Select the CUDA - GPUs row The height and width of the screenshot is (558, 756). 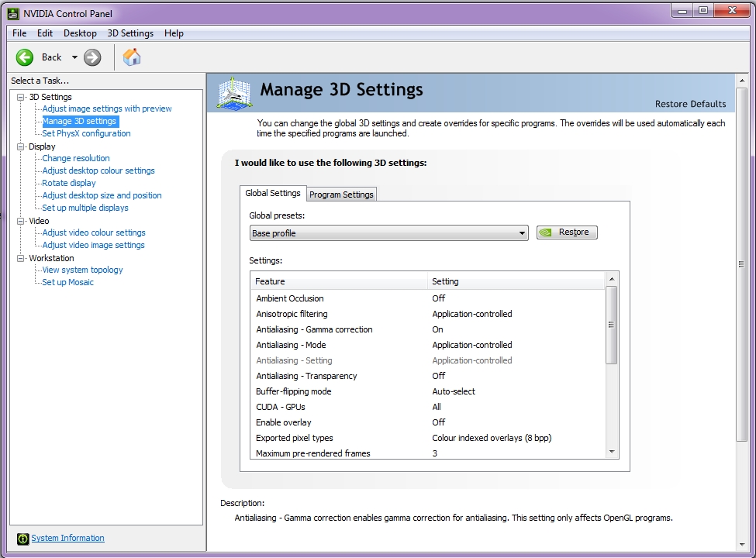click(x=428, y=407)
